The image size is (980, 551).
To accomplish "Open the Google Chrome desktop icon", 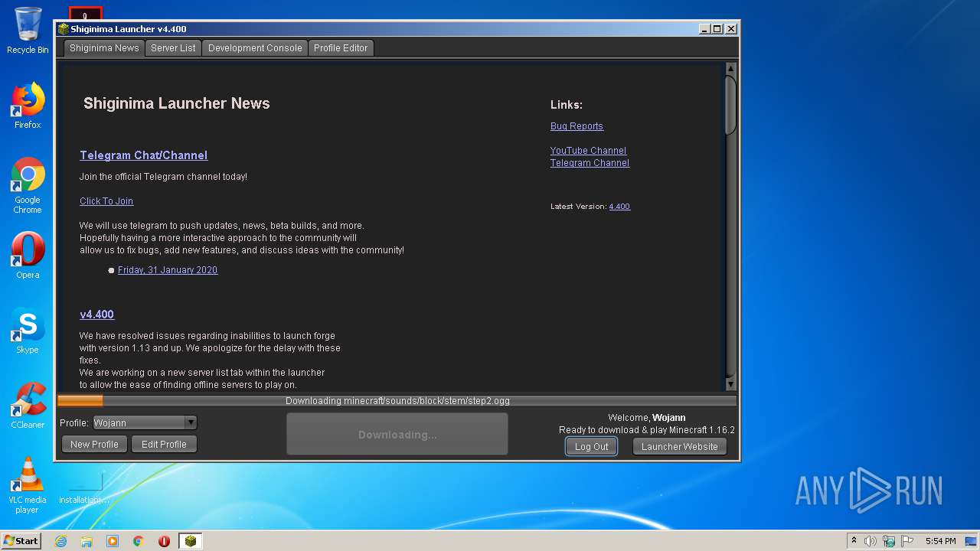I will [x=28, y=185].
